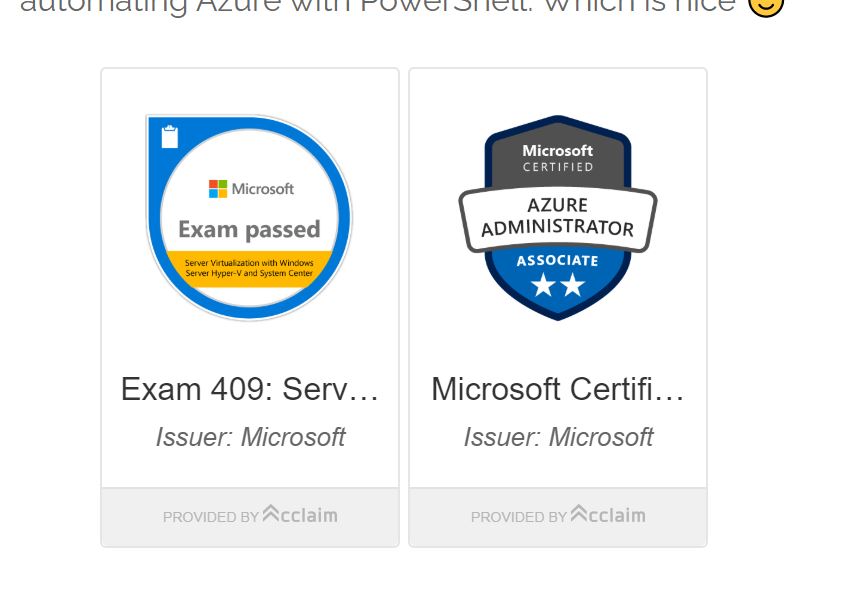This screenshot has height=600, width=854.
Task: Click the smiley emoji after the text
Action: pos(766,5)
